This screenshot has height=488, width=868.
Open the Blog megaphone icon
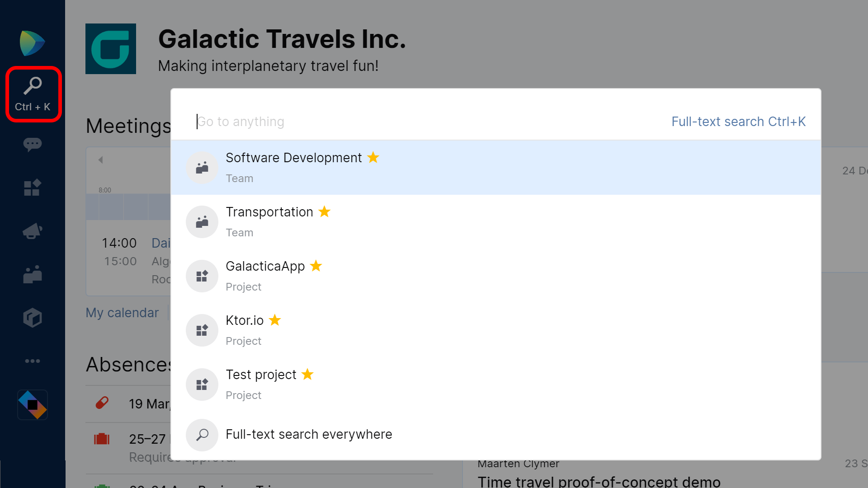click(x=33, y=231)
